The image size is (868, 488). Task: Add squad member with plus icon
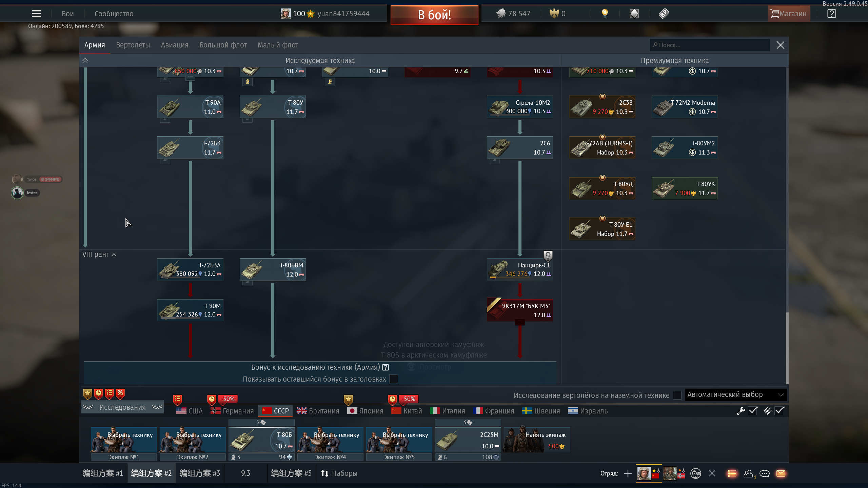tap(628, 473)
